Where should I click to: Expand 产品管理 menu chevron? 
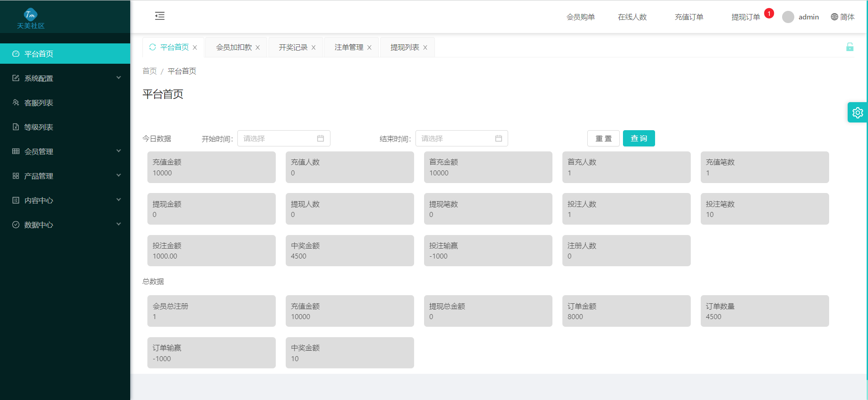(x=118, y=175)
